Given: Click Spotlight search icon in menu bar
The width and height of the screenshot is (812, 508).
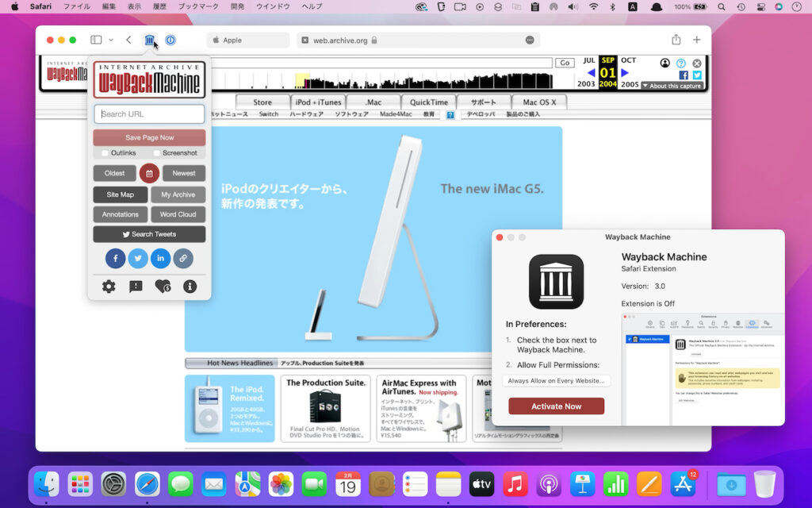Looking at the screenshot, I should 722,6.
